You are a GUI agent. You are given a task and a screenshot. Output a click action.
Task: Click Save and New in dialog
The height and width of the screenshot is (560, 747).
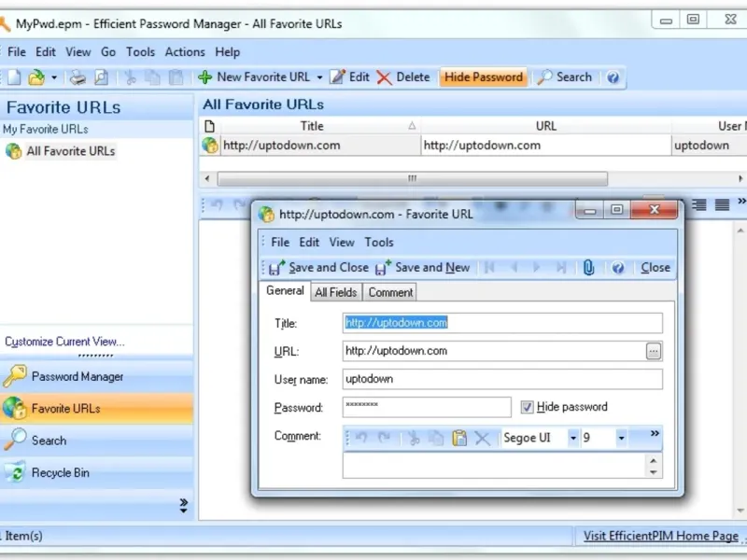tap(423, 268)
